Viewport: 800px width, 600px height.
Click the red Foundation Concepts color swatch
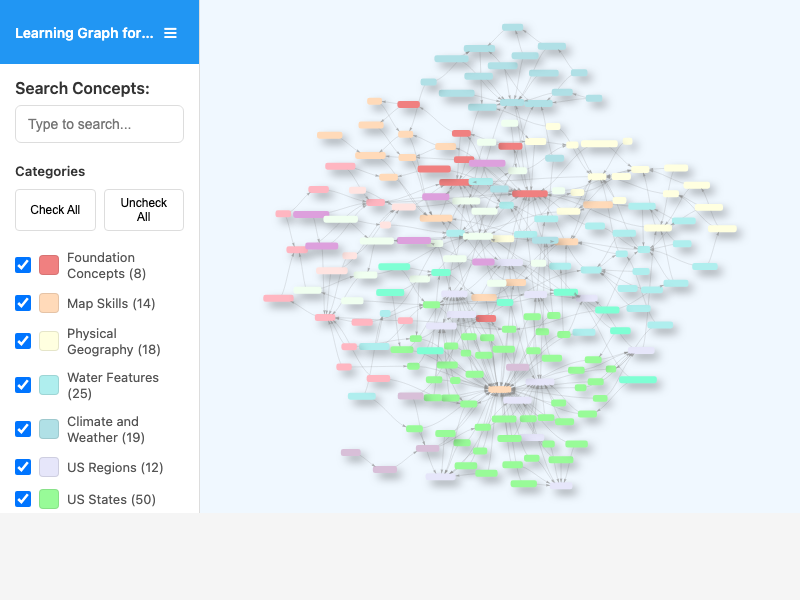[49, 264]
